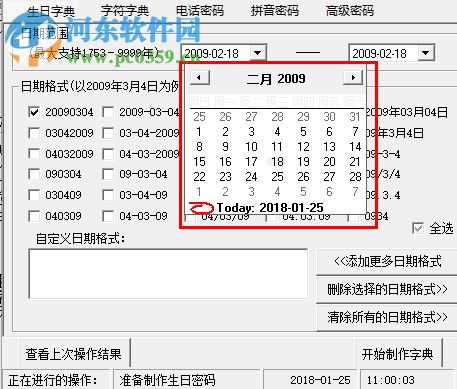Click the 清除所有的日期格式 button
The image size is (457, 389).
(387, 317)
